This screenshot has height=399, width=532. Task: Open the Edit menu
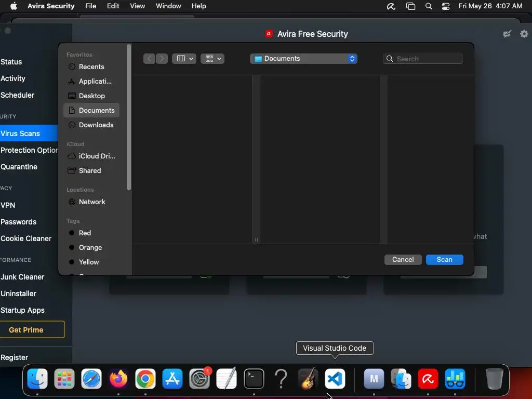point(113,6)
